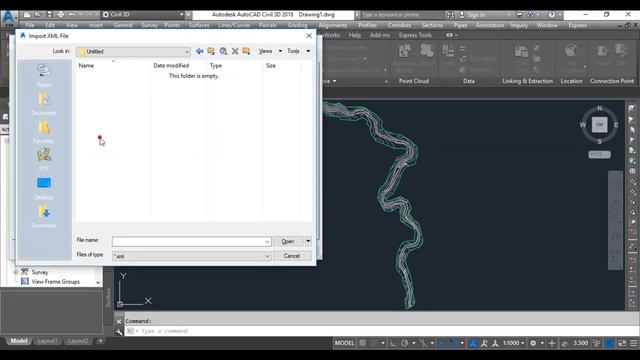Click the TOP face of the ViewCube

point(600,124)
